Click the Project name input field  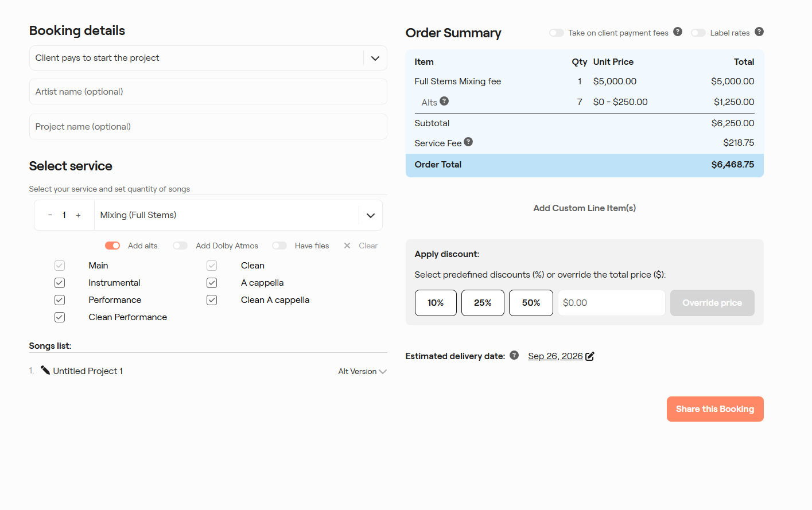click(x=208, y=126)
